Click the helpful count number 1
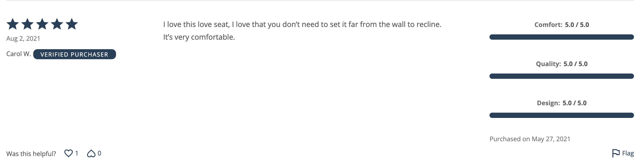Image resolution: width=644 pixels, height=165 pixels. [77, 153]
